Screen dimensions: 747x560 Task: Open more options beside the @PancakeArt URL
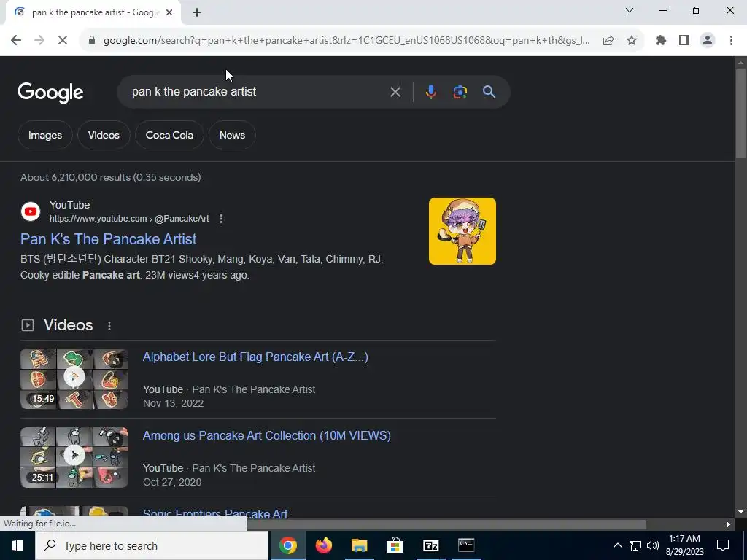coord(220,219)
